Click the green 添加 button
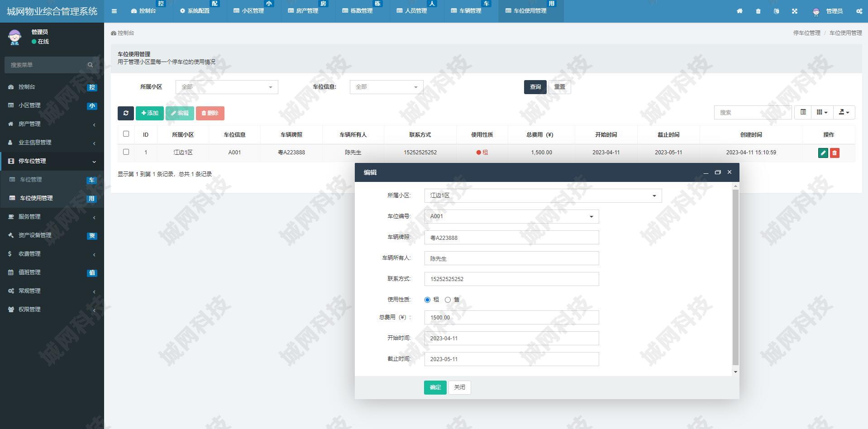 click(x=150, y=113)
